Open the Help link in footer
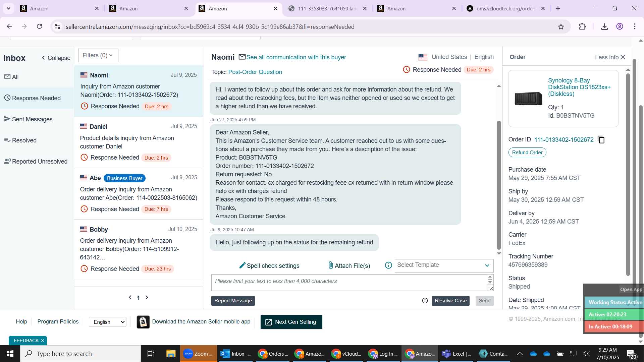The height and width of the screenshot is (362, 644). tap(21, 321)
